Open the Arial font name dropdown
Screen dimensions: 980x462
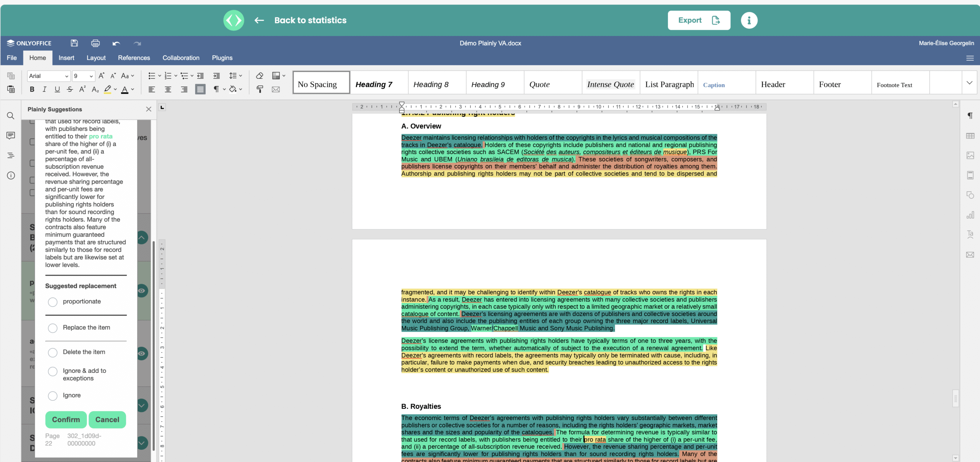point(67,76)
